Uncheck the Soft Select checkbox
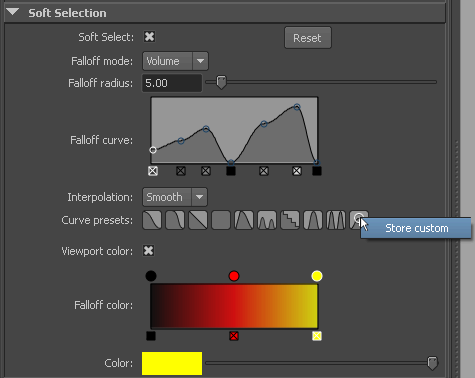 149,37
